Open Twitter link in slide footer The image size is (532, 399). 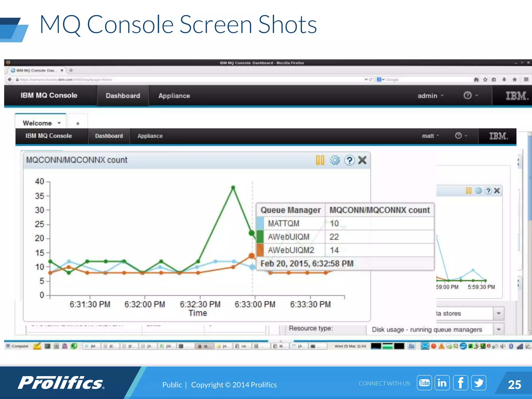tap(479, 383)
